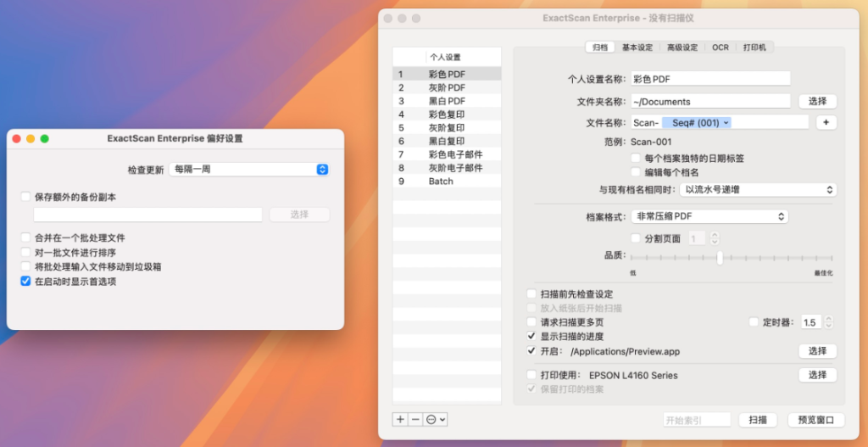
Task: Switch to the 高级设定 tab
Action: click(682, 47)
